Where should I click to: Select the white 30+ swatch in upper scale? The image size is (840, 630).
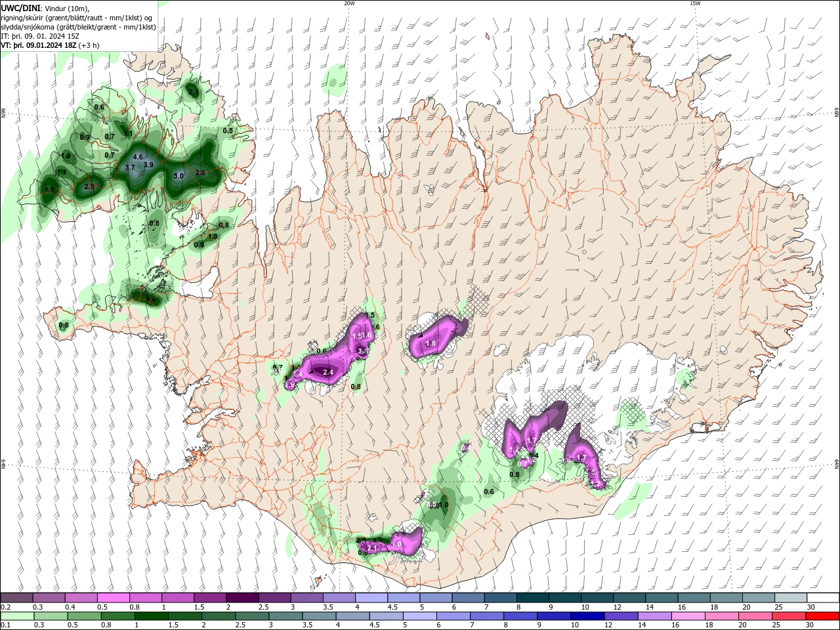point(823,598)
